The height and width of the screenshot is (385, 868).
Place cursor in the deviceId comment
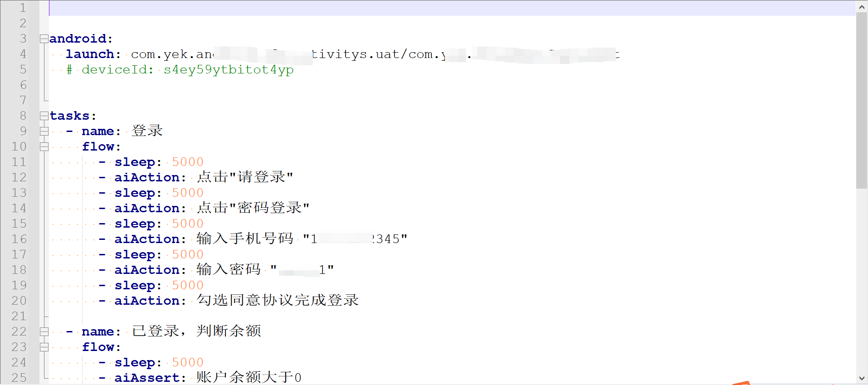pyautogui.click(x=180, y=70)
